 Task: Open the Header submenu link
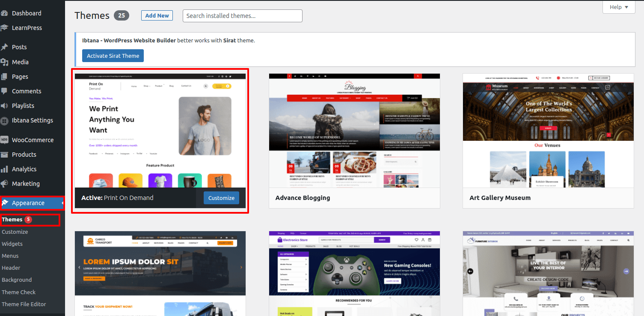tap(11, 268)
